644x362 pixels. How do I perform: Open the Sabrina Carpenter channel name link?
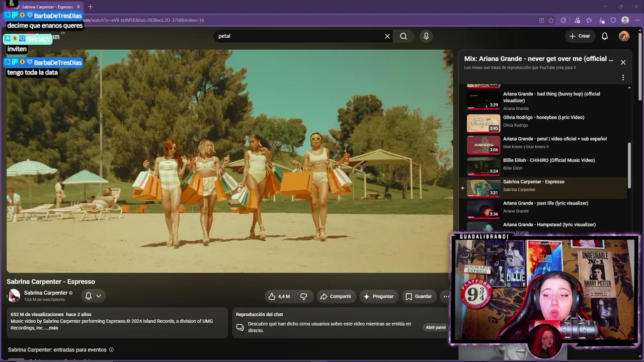[x=46, y=293]
